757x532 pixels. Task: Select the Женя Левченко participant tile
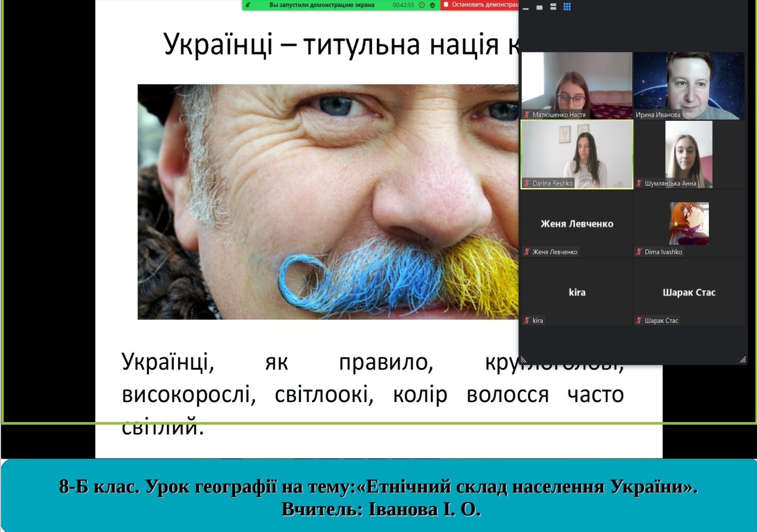[577, 223]
